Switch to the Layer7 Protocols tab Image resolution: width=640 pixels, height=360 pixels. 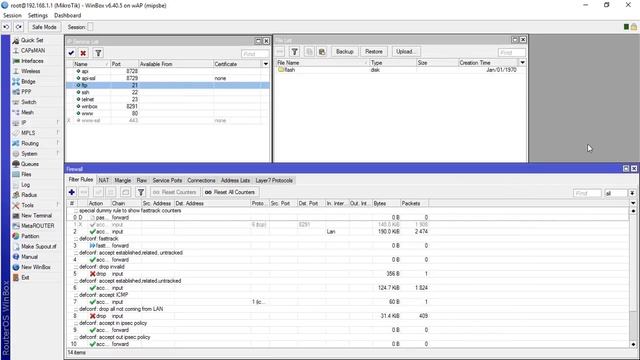coord(274,180)
